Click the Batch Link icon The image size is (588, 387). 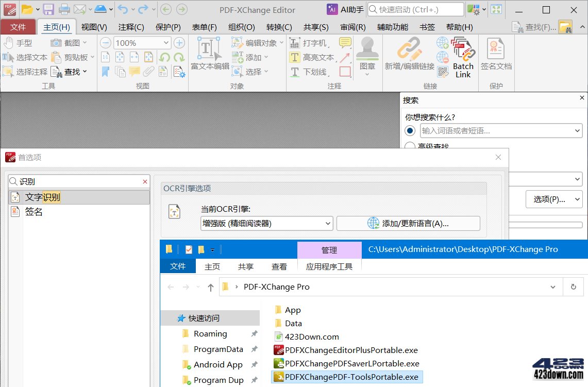click(x=463, y=57)
